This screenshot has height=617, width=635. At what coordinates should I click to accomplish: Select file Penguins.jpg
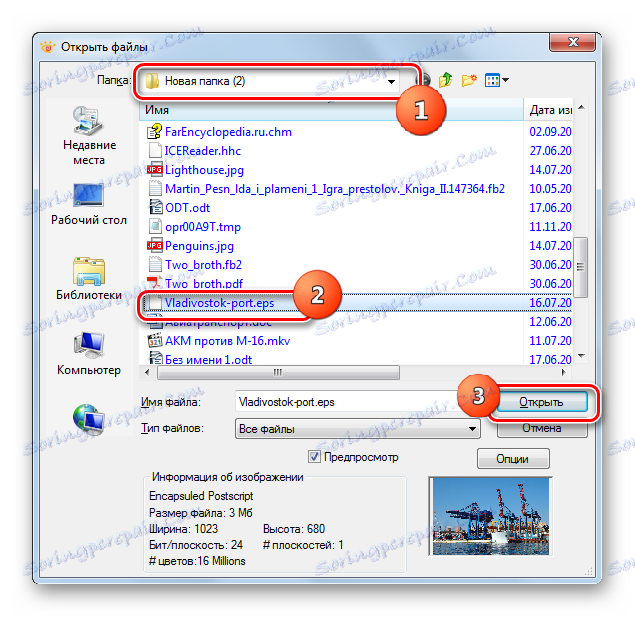coord(199,246)
